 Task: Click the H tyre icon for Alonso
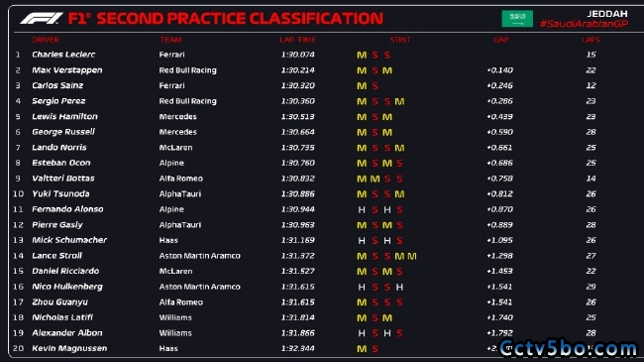[x=362, y=210]
